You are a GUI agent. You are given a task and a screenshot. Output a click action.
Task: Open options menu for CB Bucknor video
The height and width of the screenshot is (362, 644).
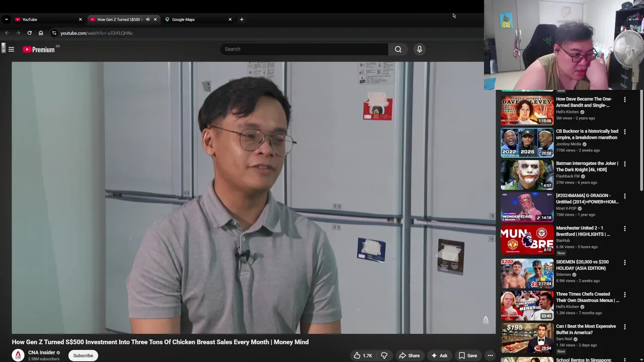click(x=625, y=132)
